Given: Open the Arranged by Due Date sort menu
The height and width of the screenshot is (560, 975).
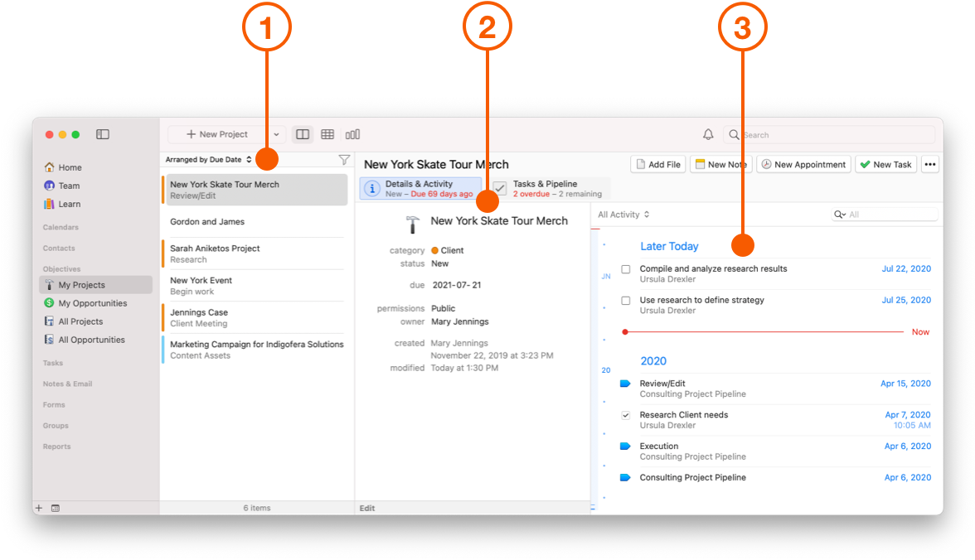Looking at the screenshot, I should (206, 159).
